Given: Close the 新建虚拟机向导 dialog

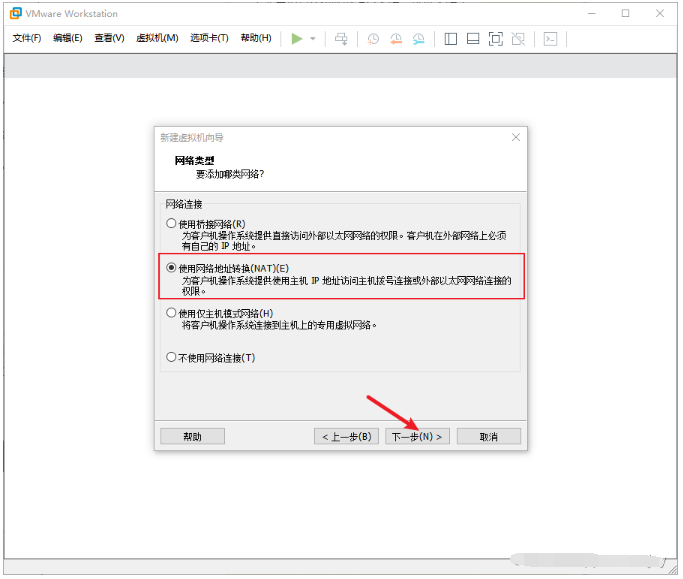Looking at the screenshot, I should tap(516, 137).
